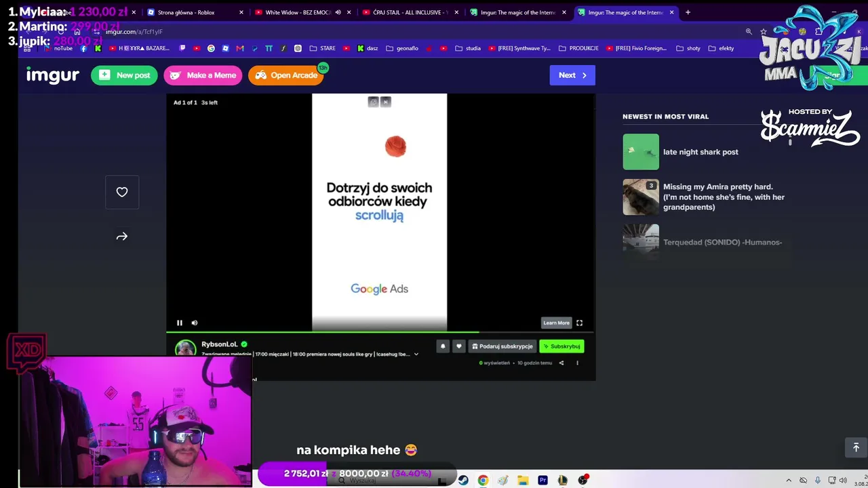Viewport: 868px width, 488px height.
Task: Open the Terquedad (SONIDO) -Humanos- post
Action: click(722, 242)
